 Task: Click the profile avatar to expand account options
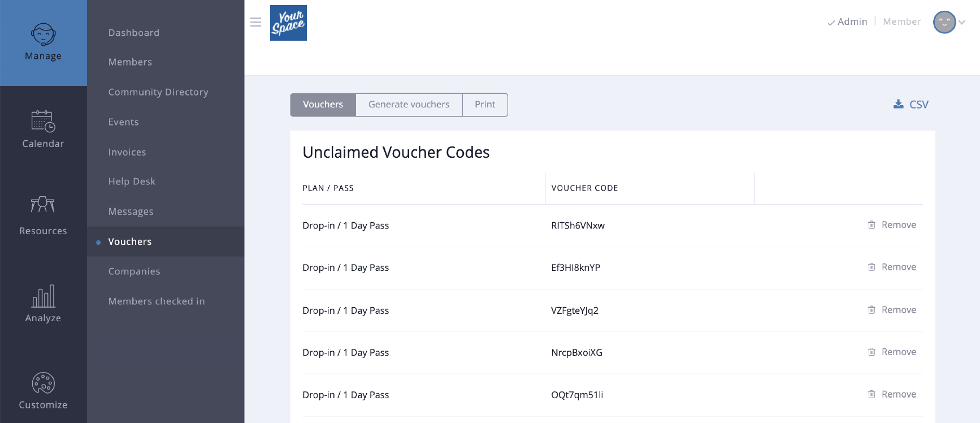click(x=944, y=22)
